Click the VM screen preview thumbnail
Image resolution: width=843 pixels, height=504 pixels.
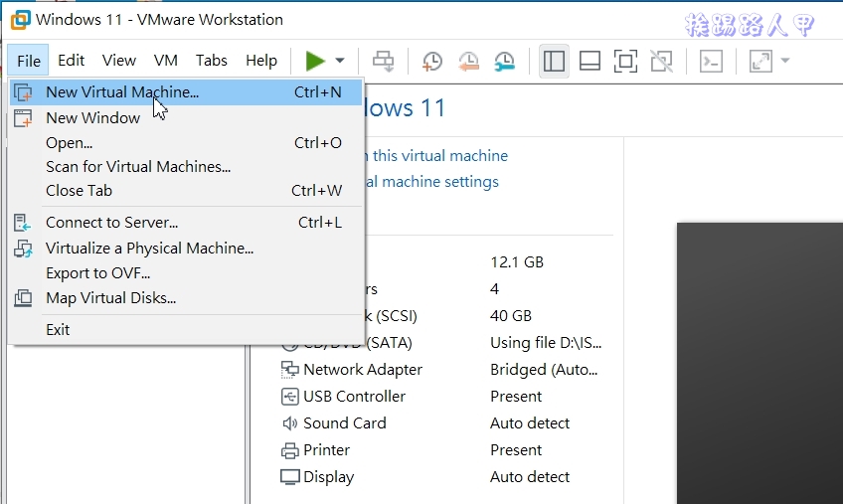click(x=759, y=363)
